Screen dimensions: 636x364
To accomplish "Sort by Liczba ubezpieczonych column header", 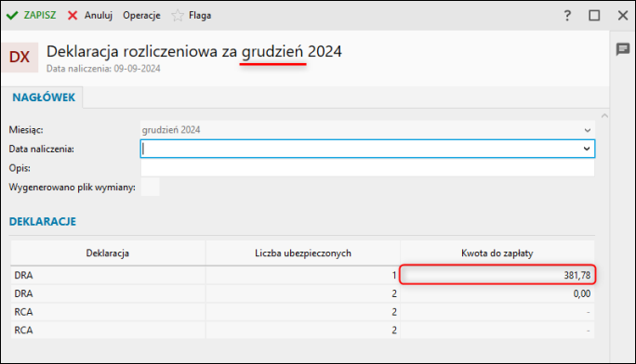I will tap(303, 253).
